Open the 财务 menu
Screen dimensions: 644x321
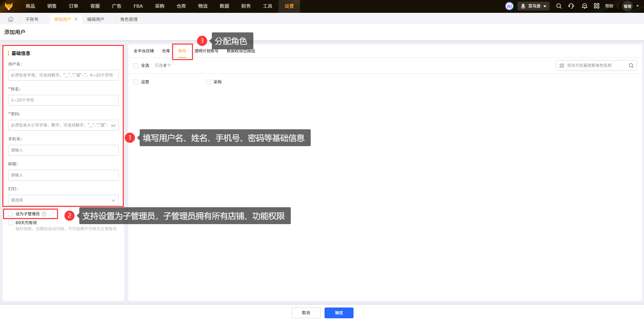(246, 6)
